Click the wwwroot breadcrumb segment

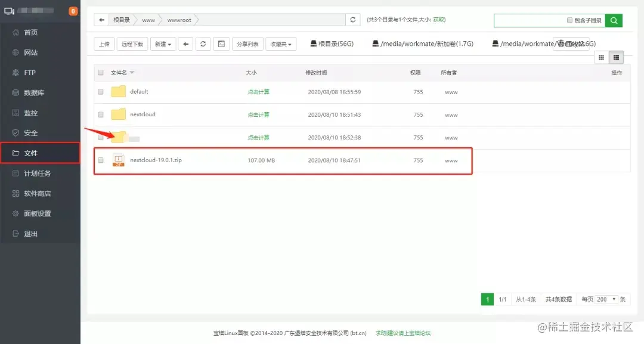point(179,20)
